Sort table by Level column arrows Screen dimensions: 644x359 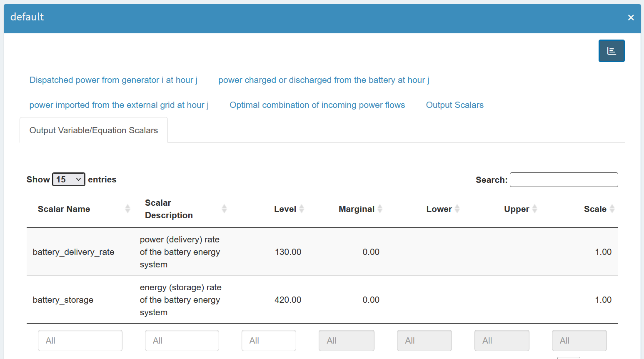click(302, 209)
